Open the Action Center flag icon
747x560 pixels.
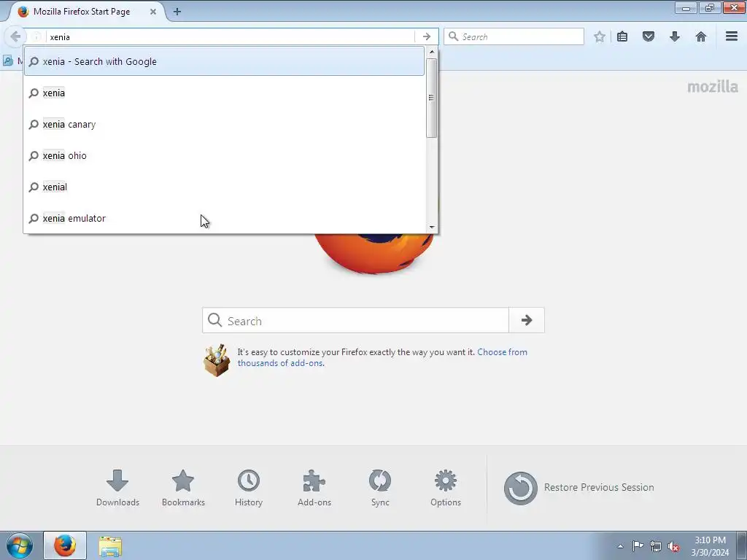click(638, 546)
